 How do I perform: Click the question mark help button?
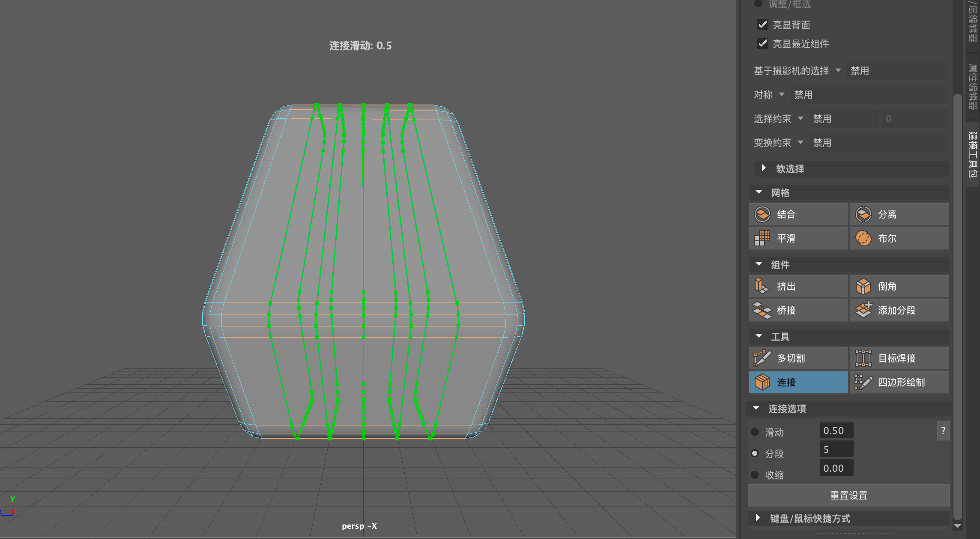pos(943,431)
